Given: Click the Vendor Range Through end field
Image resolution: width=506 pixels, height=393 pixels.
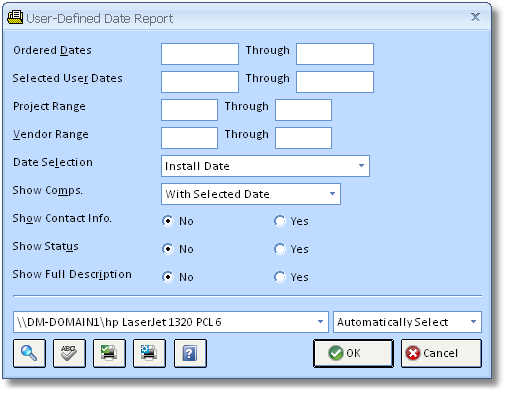Looking at the screenshot, I should coord(303,138).
